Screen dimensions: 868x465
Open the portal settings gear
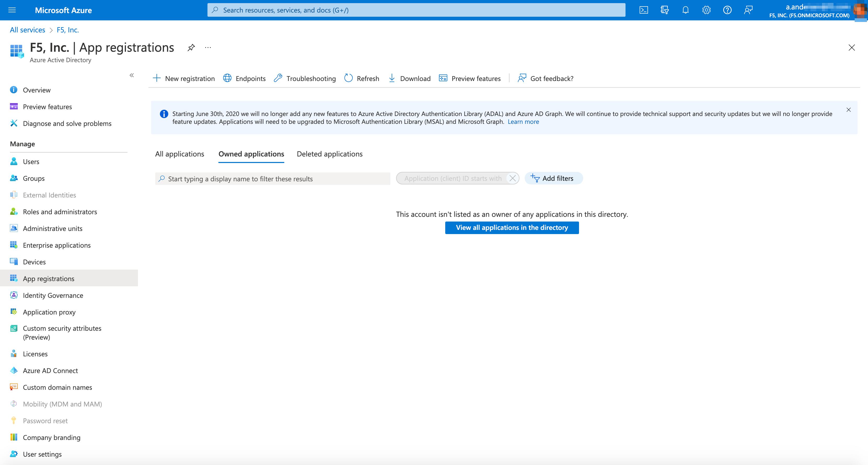tap(706, 10)
